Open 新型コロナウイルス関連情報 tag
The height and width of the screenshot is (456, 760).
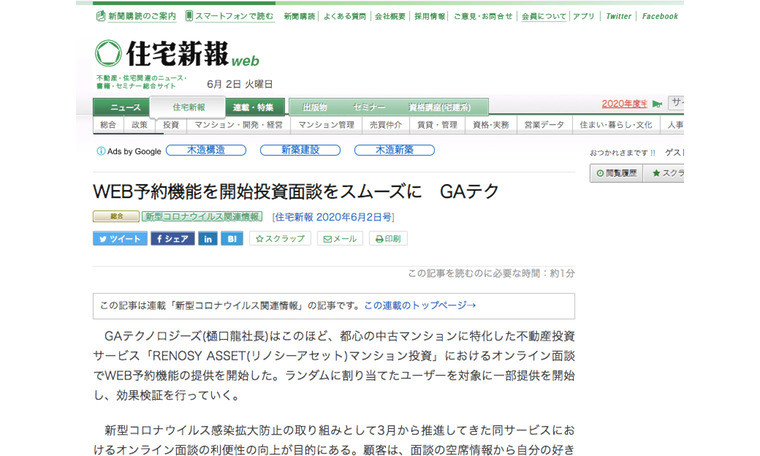click(x=201, y=216)
